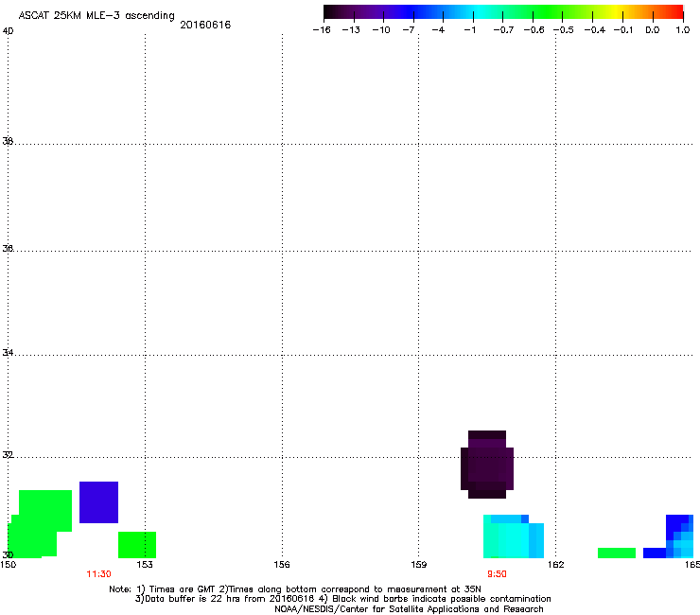The height and width of the screenshot is (615, 700).
Task: Click the indigo square near longitude 152
Action: [98, 502]
